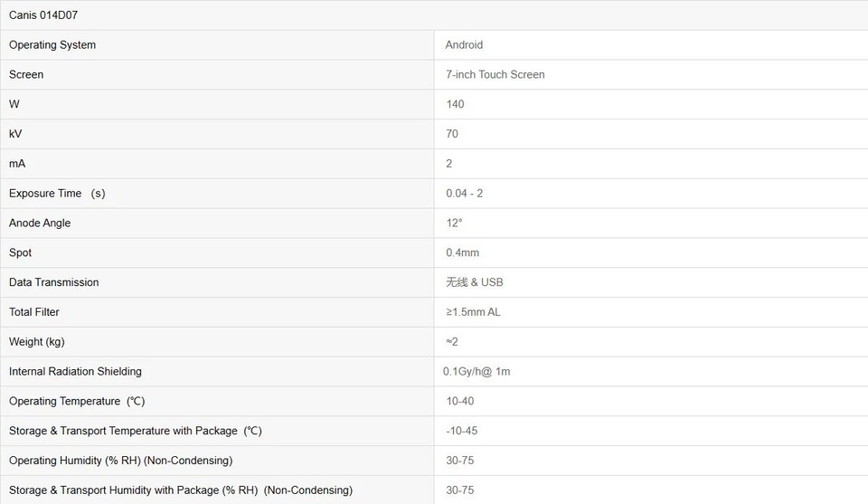Select the 0.4mm spot value
The width and height of the screenshot is (868, 504).
(462, 253)
